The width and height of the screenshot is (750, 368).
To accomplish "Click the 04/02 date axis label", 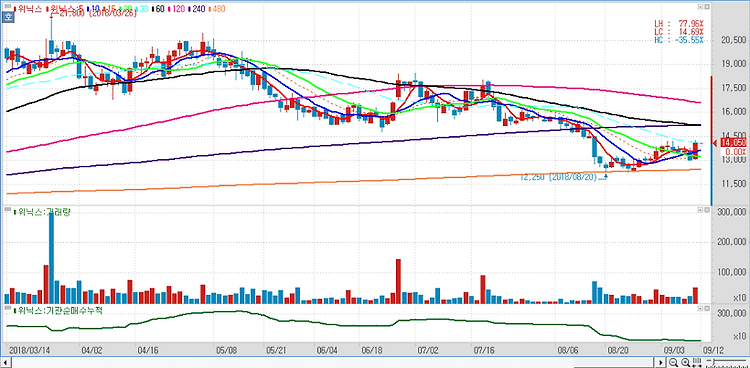I will pyautogui.click(x=93, y=350).
